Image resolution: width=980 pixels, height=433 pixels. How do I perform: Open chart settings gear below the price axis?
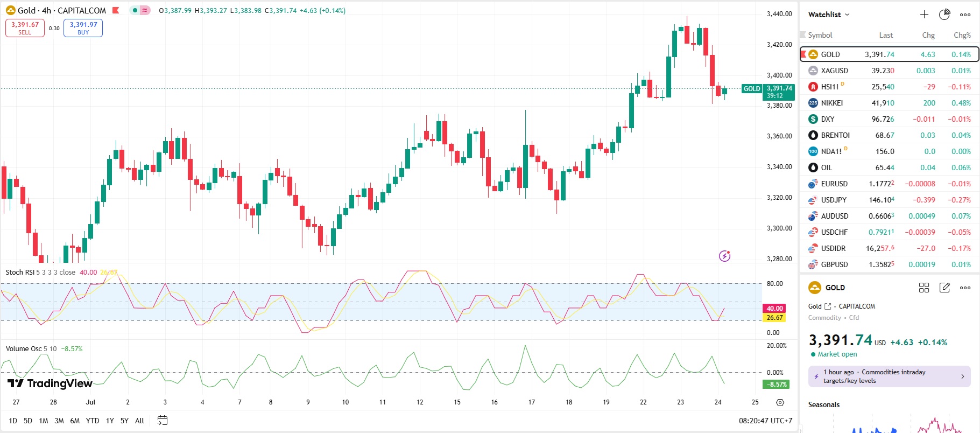pos(780,402)
